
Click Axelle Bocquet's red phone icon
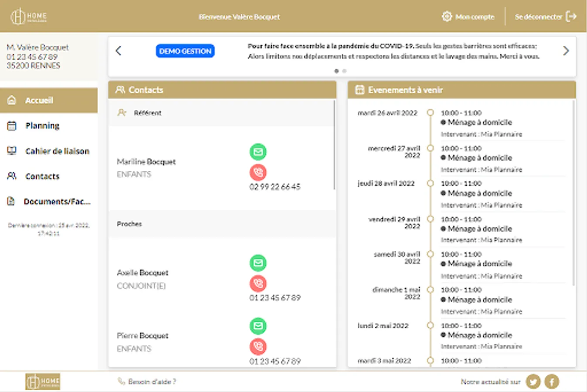258,284
